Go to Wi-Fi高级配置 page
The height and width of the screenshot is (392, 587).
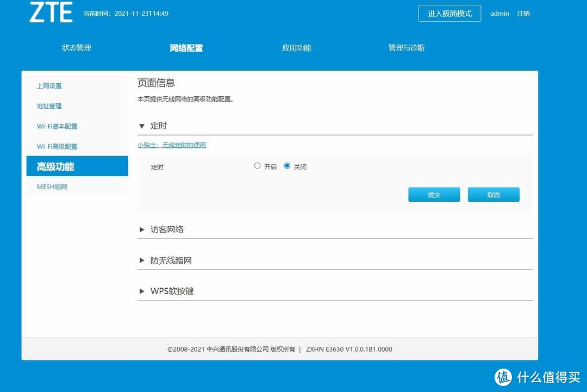tap(57, 146)
